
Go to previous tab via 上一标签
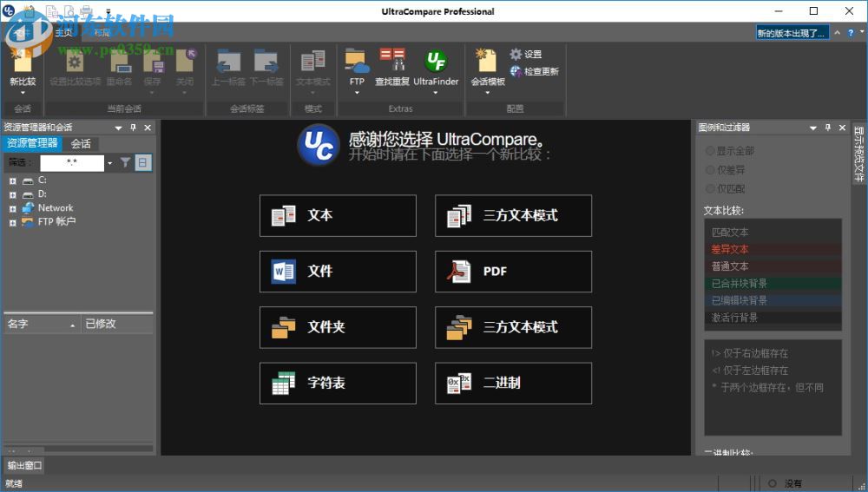228,62
